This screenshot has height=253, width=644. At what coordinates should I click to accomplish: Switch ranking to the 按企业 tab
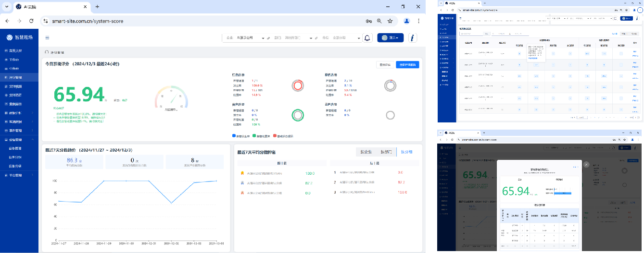(366, 152)
